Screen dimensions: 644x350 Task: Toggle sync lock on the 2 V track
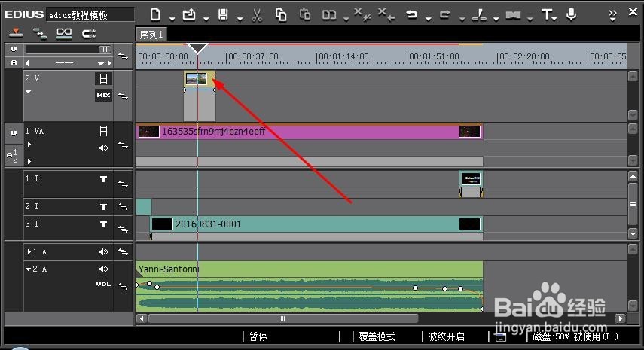124,96
